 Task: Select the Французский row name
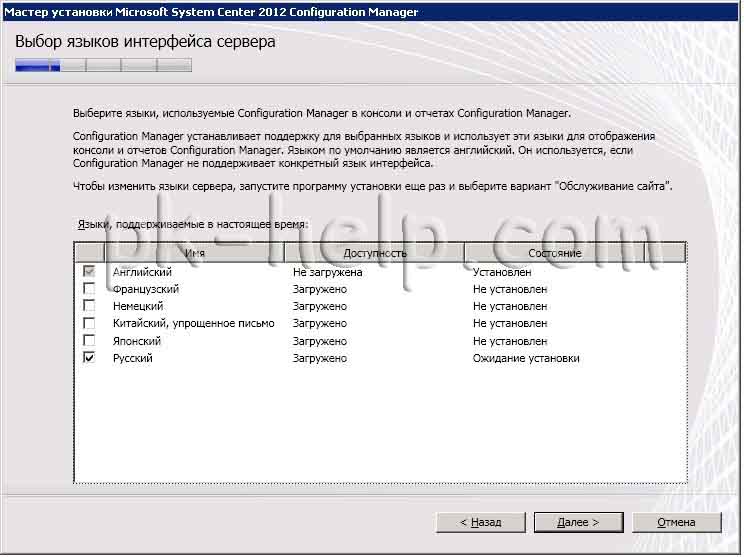point(146,289)
